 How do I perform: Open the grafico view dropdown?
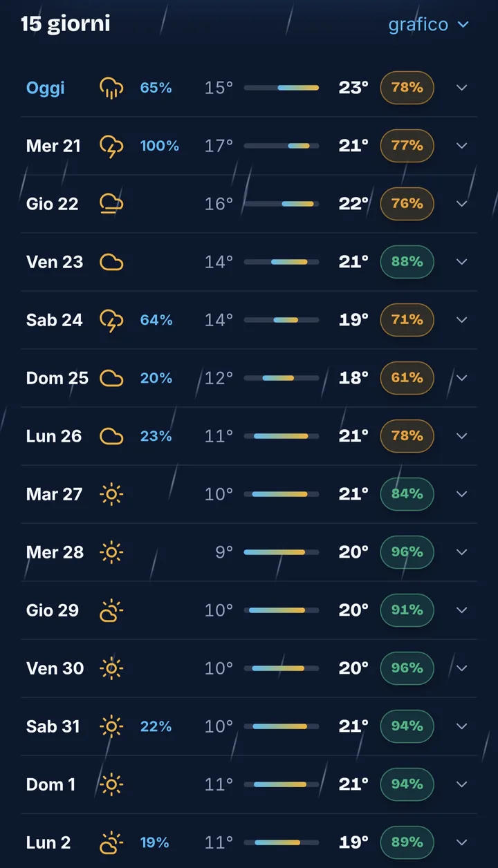(429, 25)
